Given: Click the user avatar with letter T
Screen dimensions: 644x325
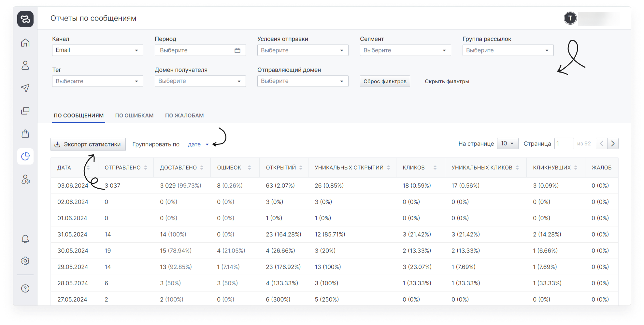Looking at the screenshot, I should pos(570,18).
